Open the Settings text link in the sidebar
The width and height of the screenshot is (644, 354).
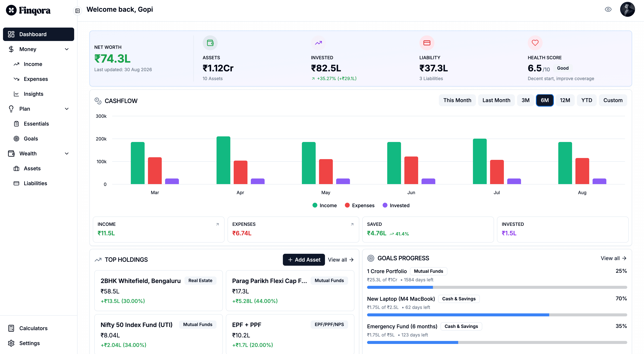pos(29,343)
